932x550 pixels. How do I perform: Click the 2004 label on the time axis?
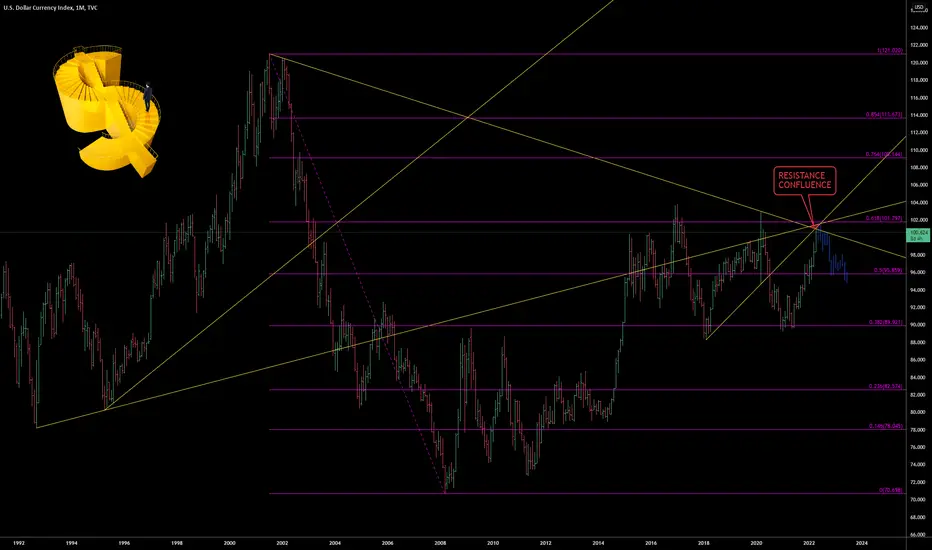(335, 543)
